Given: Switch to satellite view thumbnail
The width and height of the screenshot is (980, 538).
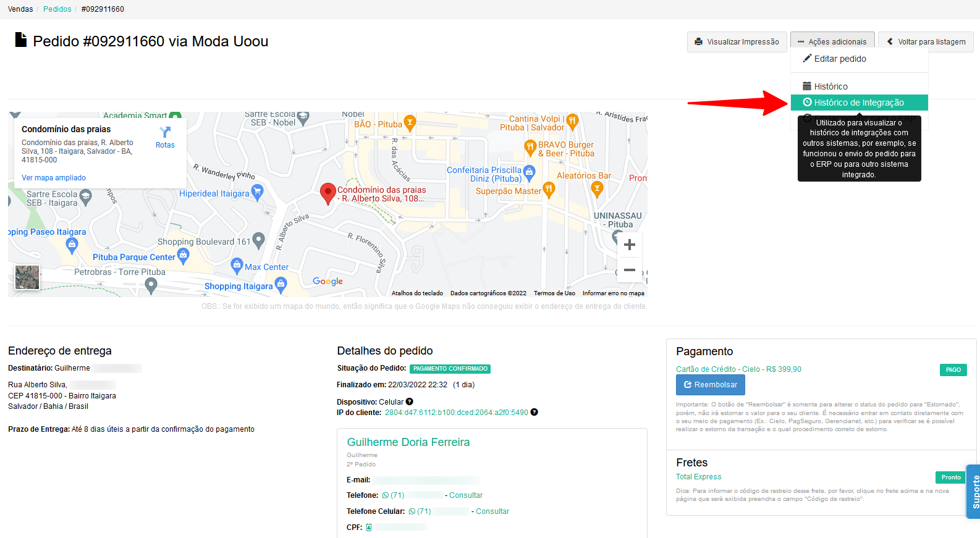Looking at the screenshot, I should coord(27,278).
